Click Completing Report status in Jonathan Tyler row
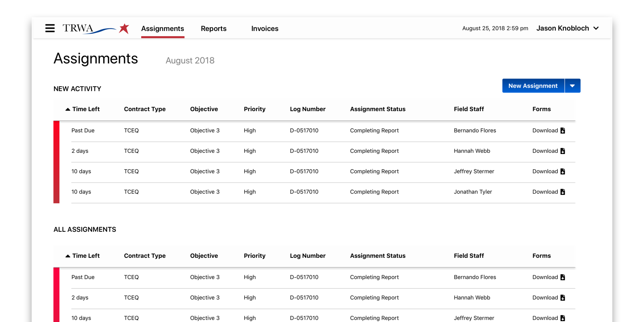 tap(375, 192)
